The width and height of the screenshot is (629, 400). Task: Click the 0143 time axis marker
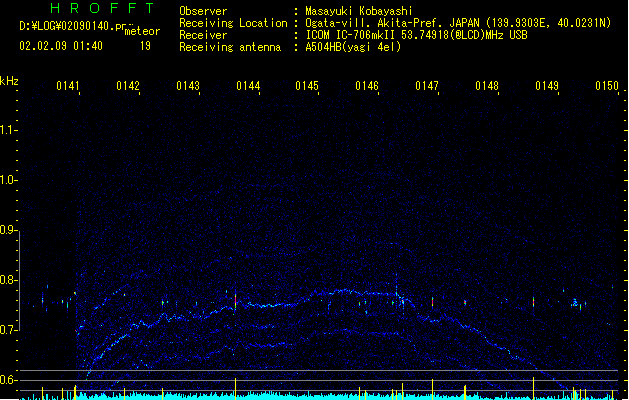click(188, 86)
